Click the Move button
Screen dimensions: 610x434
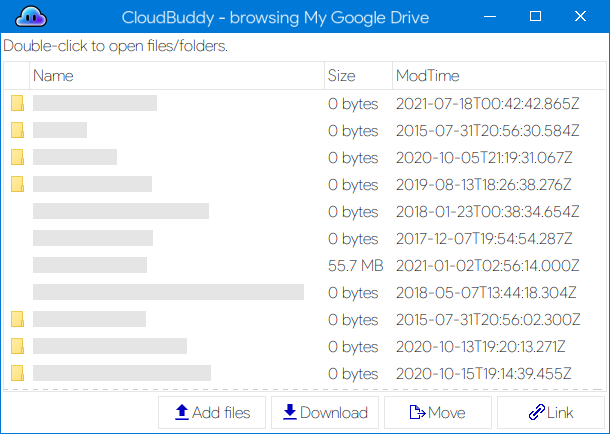438,413
